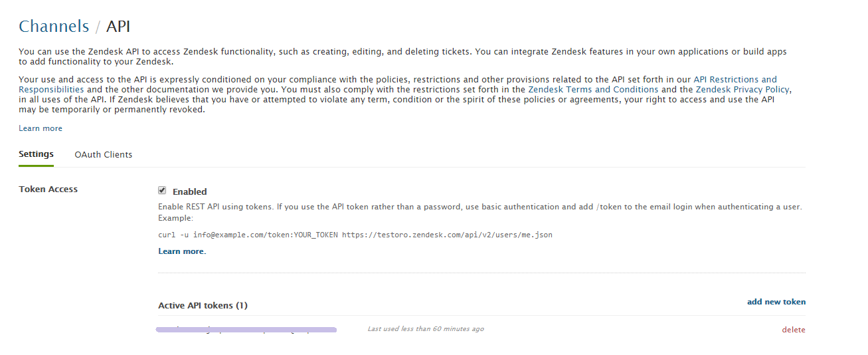Click the Enable REST API using tokens description
This screenshot has height=355, width=868.
[x=480, y=212]
